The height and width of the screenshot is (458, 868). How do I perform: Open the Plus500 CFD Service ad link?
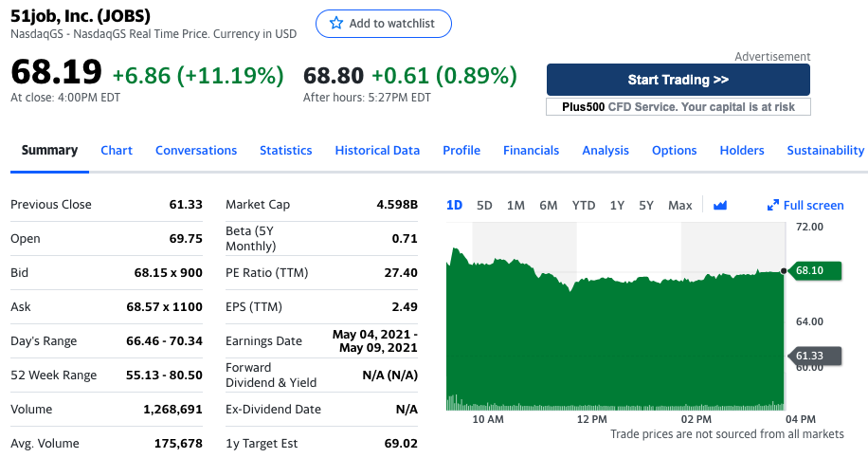(x=678, y=107)
